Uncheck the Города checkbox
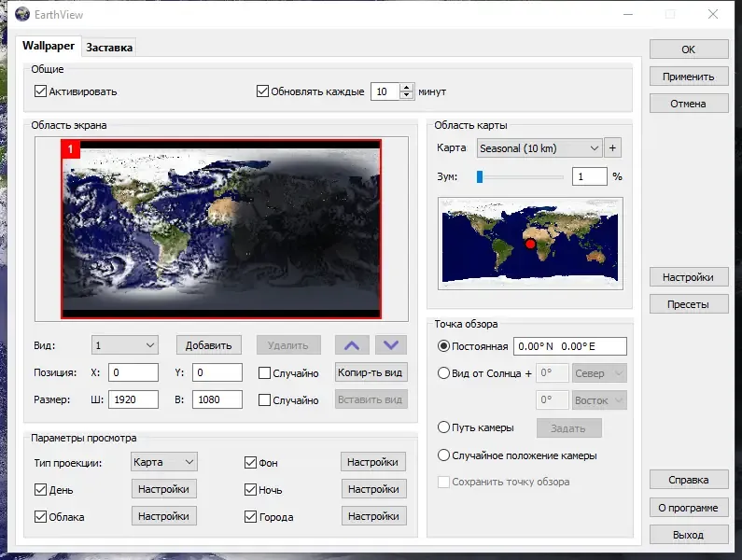Screen dimensions: 742x560 250,516
